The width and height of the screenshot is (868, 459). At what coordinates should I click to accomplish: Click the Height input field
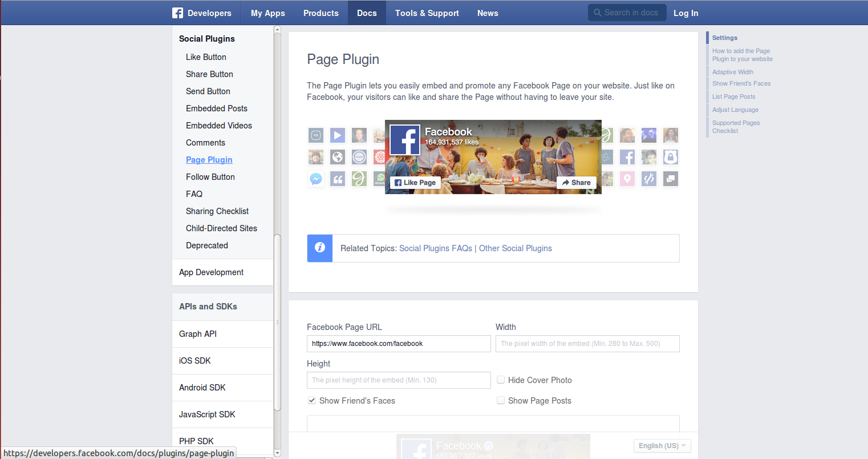[x=399, y=380]
